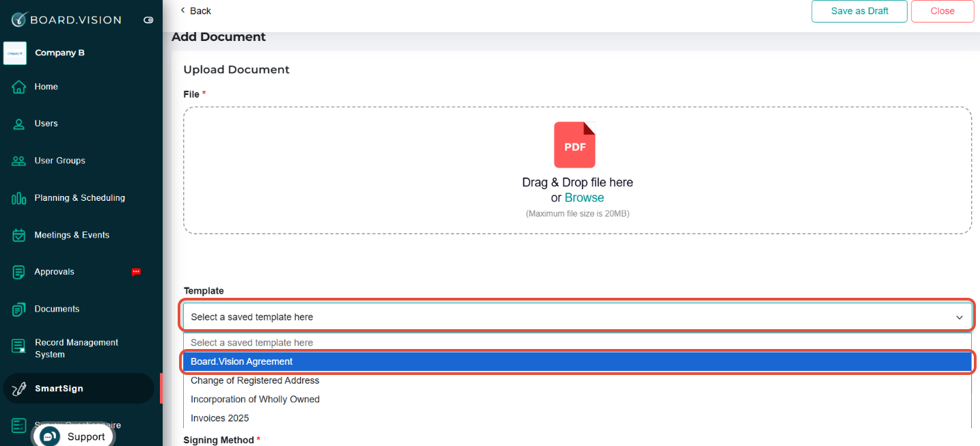This screenshot has height=446, width=980.
Task: Click the Company B name text
Action: click(59, 53)
